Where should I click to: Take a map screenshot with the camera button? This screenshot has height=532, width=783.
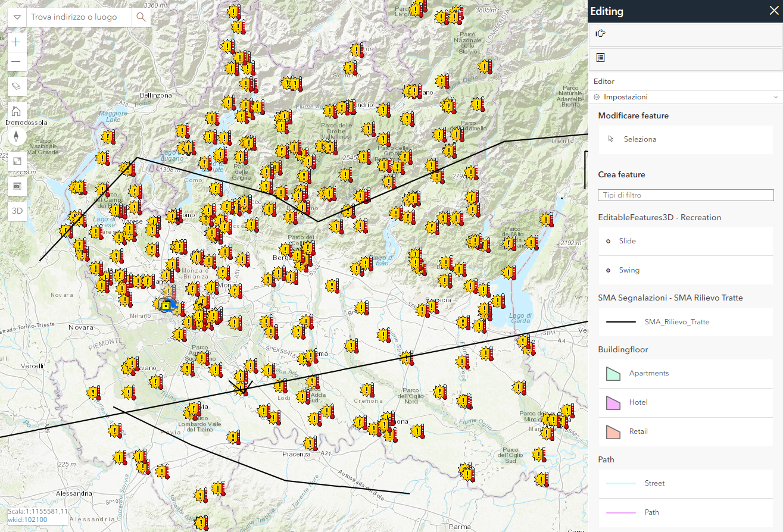(x=17, y=186)
